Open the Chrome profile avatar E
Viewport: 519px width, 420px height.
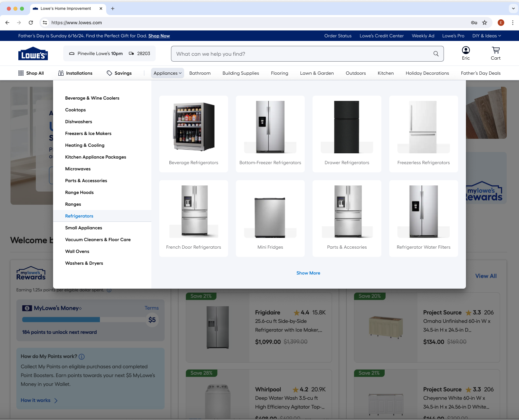point(501,23)
